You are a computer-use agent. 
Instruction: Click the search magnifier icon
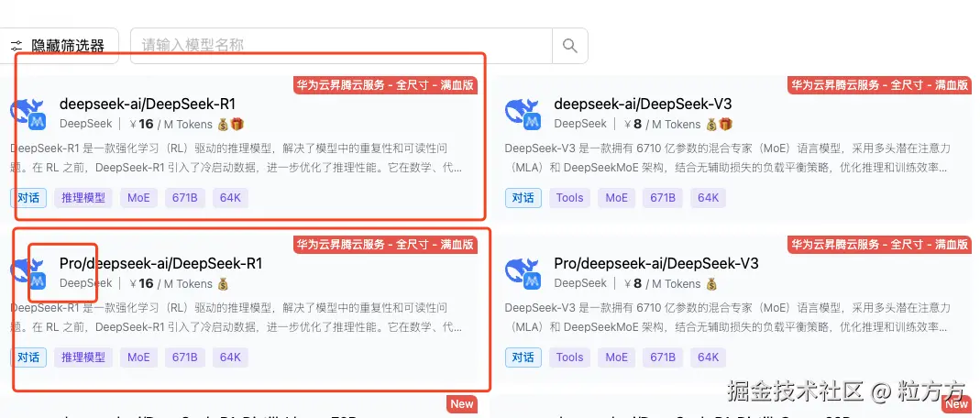point(569,45)
